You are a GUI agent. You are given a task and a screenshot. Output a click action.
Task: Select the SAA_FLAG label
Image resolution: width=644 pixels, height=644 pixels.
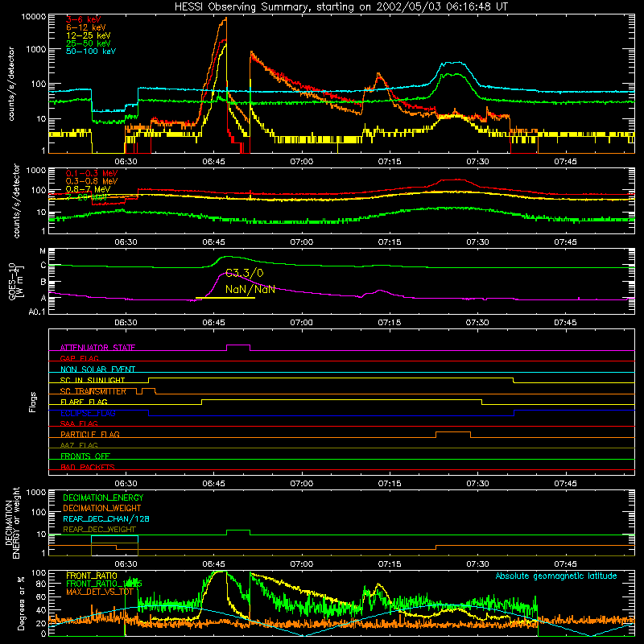79,423
